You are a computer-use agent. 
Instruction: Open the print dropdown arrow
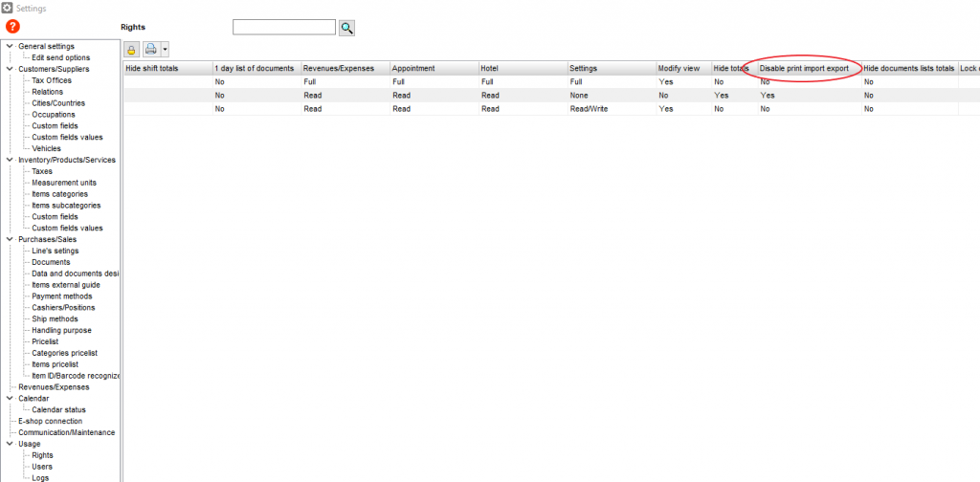tap(165, 49)
